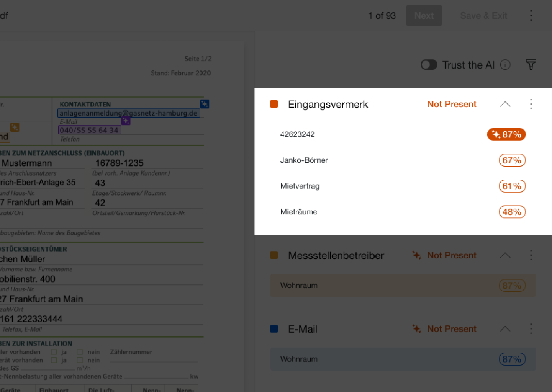Select the Janko-Börner suggestion
The width and height of the screenshot is (552, 392).
304,160
